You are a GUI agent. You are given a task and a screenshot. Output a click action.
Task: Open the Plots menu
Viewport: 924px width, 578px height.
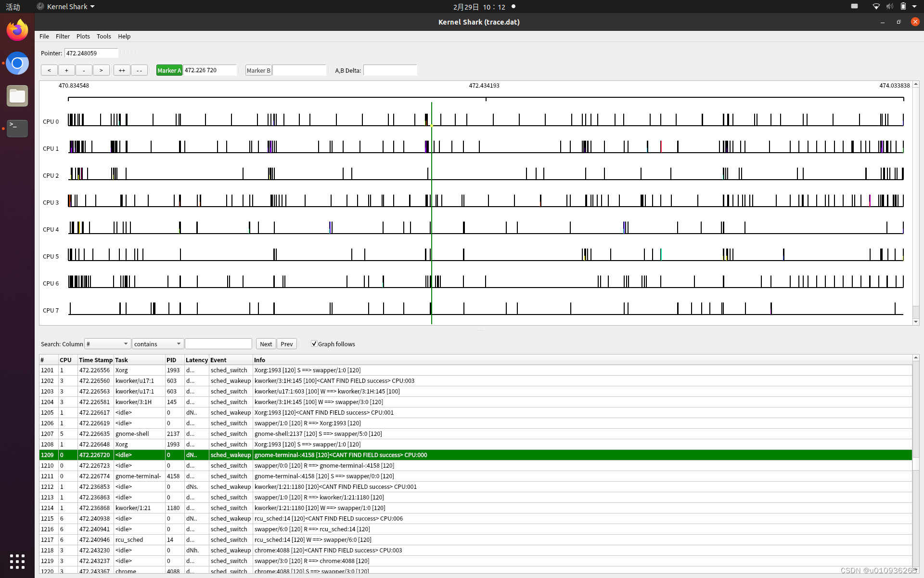point(83,36)
